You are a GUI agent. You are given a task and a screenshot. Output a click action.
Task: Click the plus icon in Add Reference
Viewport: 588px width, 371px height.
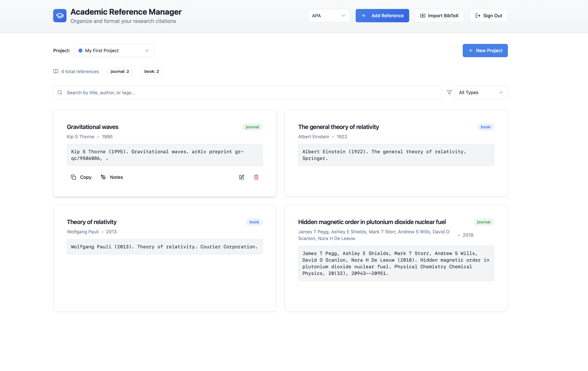pos(363,16)
